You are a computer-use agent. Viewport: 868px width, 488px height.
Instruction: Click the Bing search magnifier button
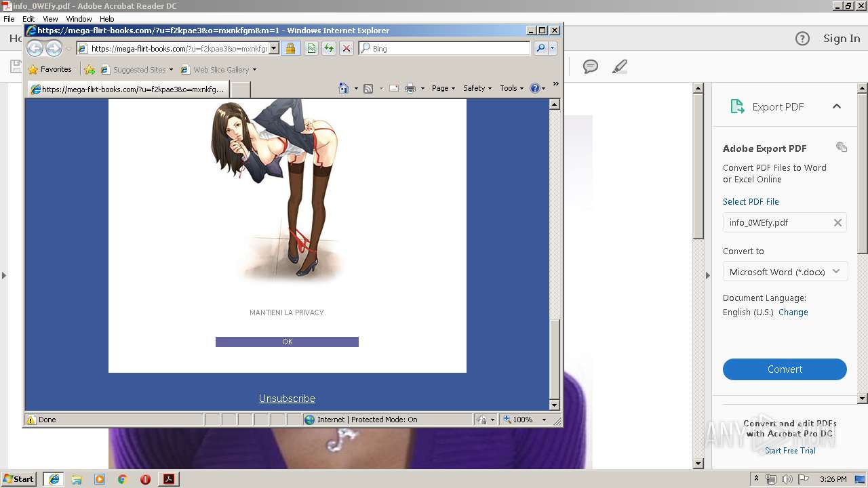pyautogui.click(x=540, y=48)
